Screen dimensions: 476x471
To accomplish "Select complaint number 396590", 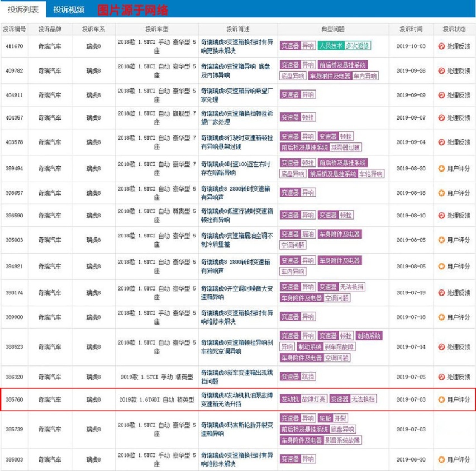I will (x=15, y=215).
